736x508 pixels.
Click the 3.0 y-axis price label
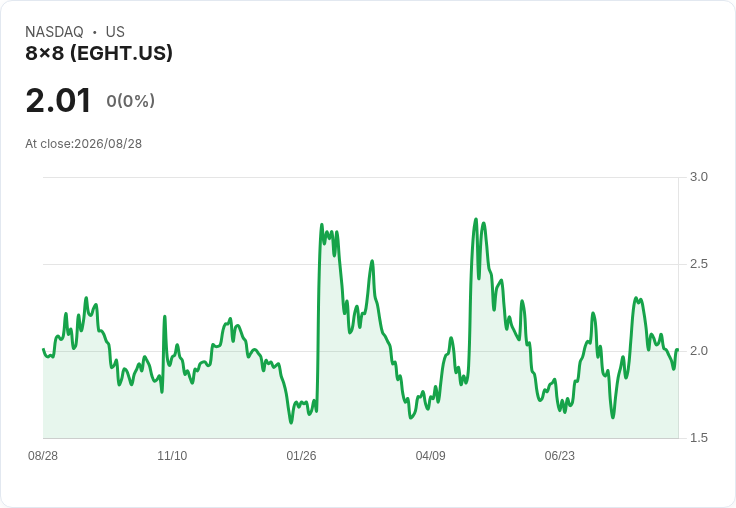[x=698, y=177]
